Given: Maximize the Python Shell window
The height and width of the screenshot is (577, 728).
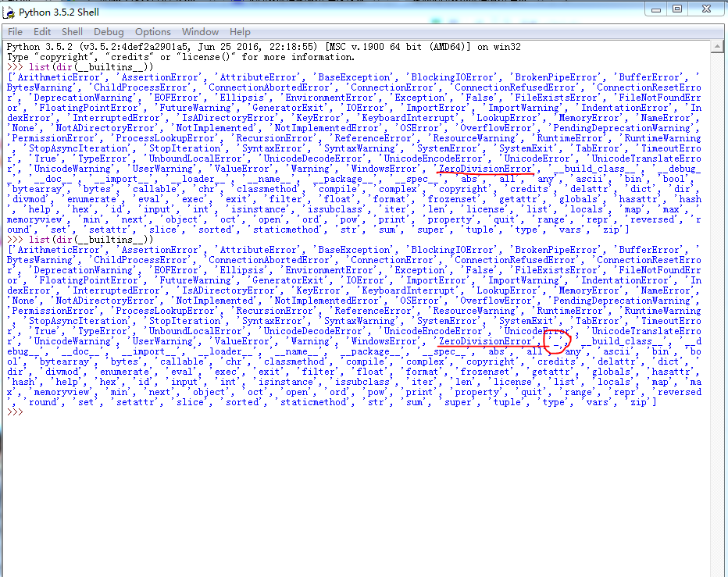Looking at the screenshot, I should tap(676, 9).
